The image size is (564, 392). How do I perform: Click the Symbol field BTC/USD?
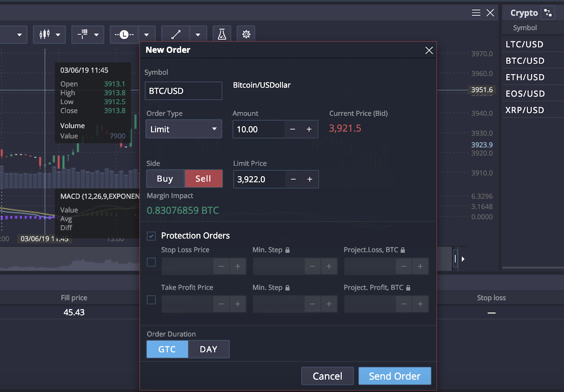(183, 91)
